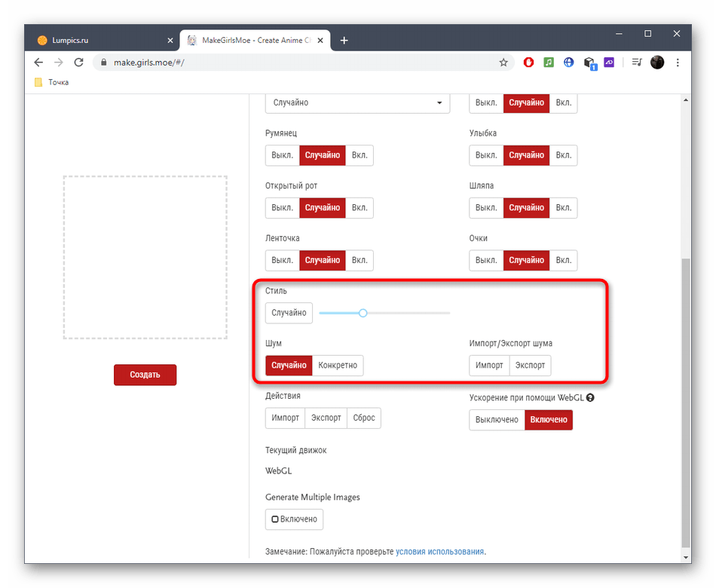Open the green music note extension
Viewport: 716px width, 588px height.
[549, 63]
